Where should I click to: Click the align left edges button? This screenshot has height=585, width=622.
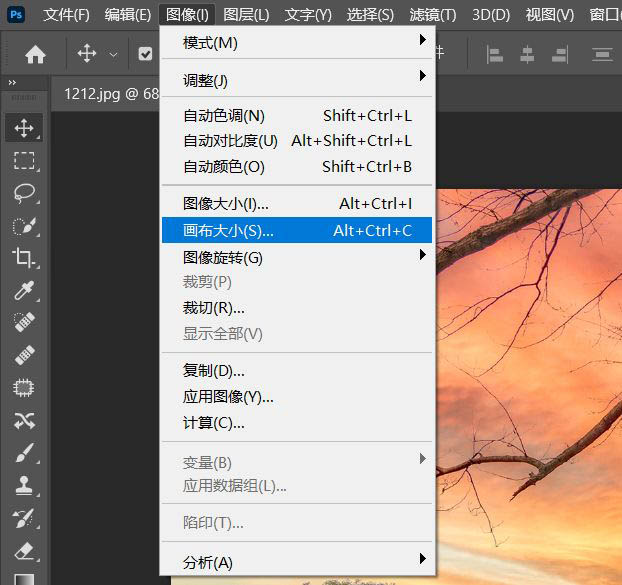[494, 55]
